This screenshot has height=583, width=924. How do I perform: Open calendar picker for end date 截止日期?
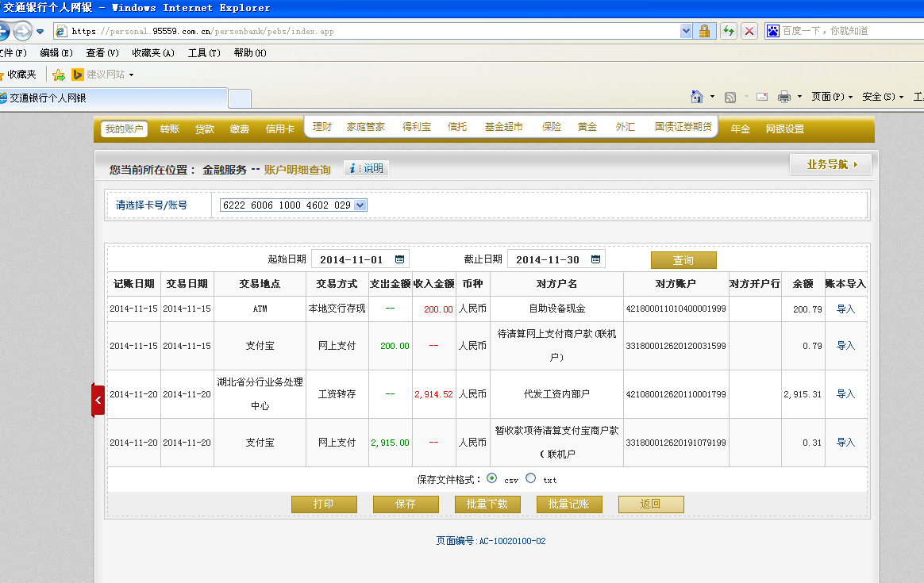595,259
